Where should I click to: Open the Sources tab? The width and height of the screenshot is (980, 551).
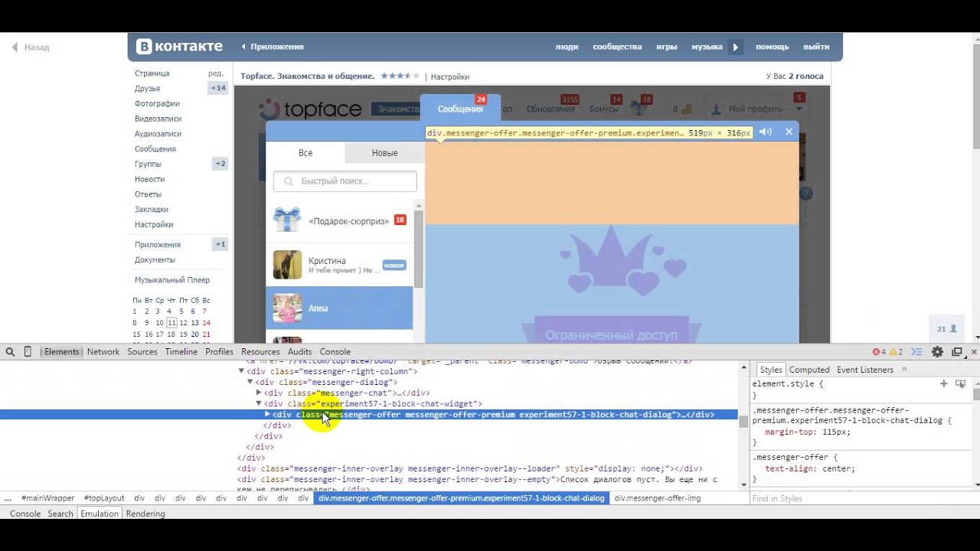(x=142, y=352)
